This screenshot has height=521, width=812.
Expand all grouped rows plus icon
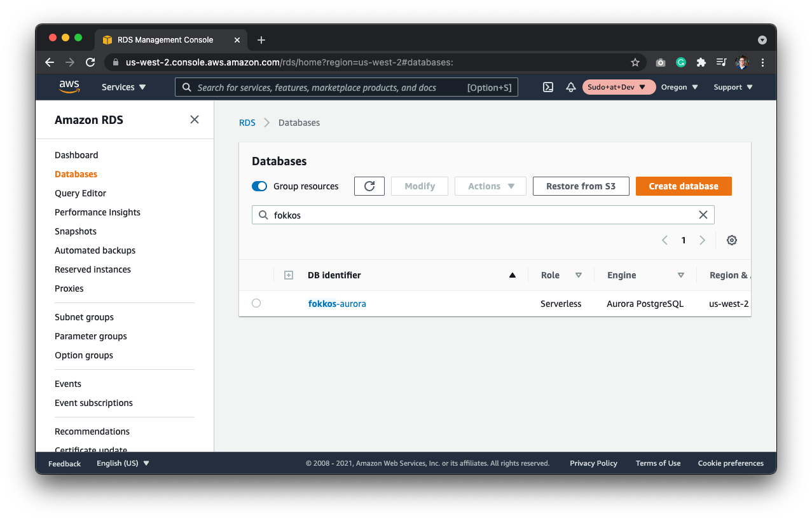pos(288,275)
